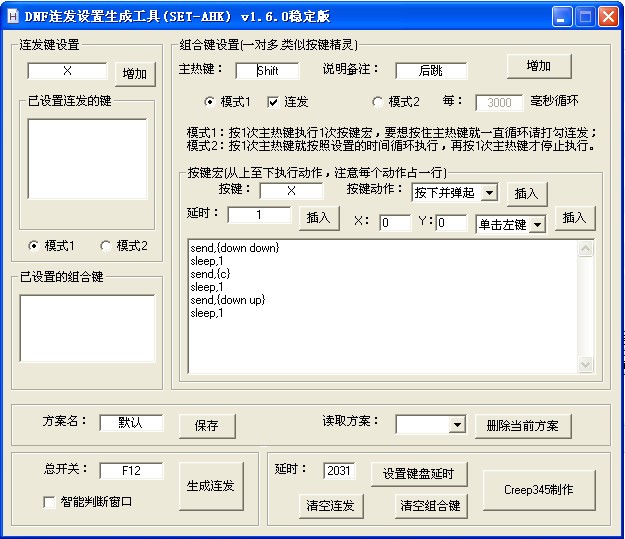The height and width of the screenshot is (539, 625).
Task: Focus the 说明备注 field showing 后跳
Action: click(x=430, y=71)
